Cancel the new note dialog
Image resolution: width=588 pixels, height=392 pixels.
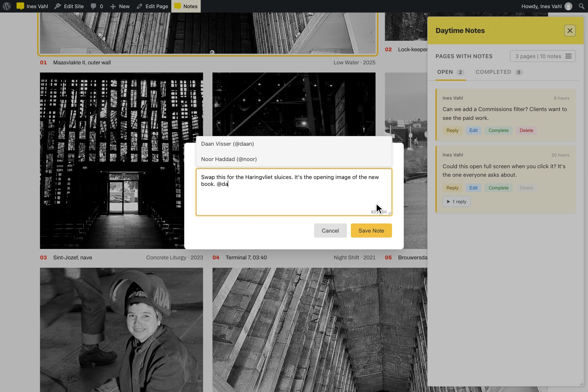330,231
